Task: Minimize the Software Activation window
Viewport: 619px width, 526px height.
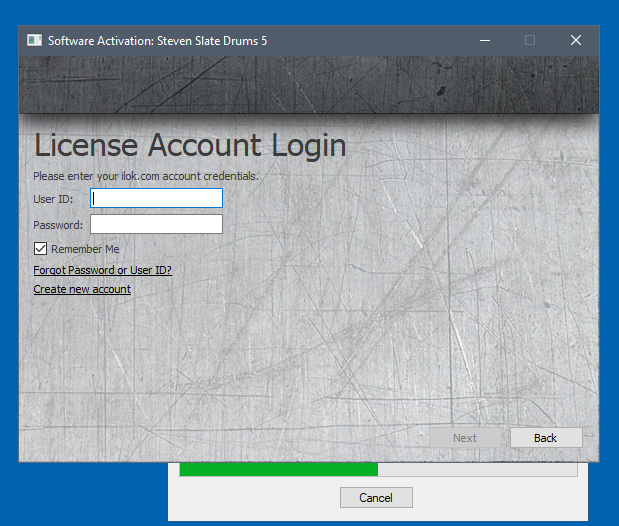Action: point(485,40)
